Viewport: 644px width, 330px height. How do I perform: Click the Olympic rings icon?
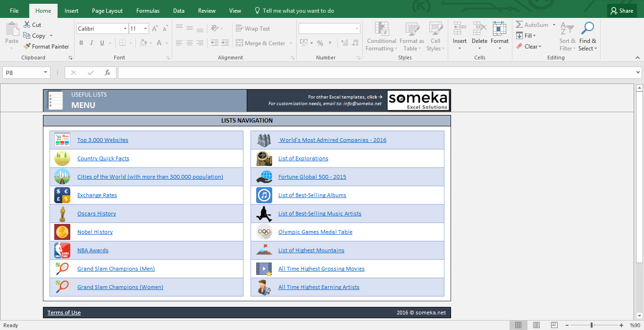(x=264, y=232)
